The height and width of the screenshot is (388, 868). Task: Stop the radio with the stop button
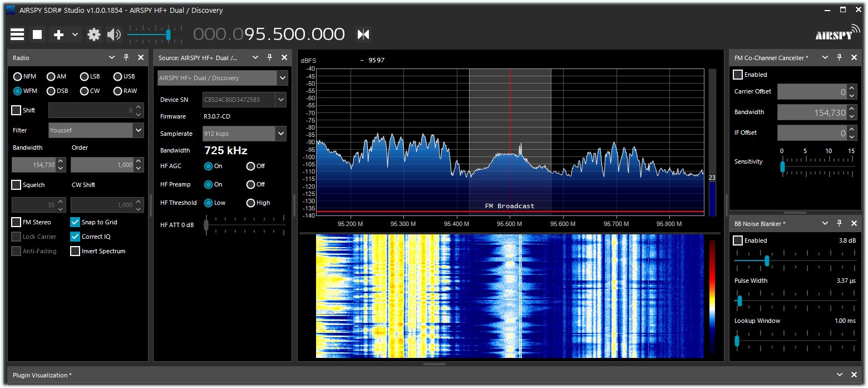point(37,35)
